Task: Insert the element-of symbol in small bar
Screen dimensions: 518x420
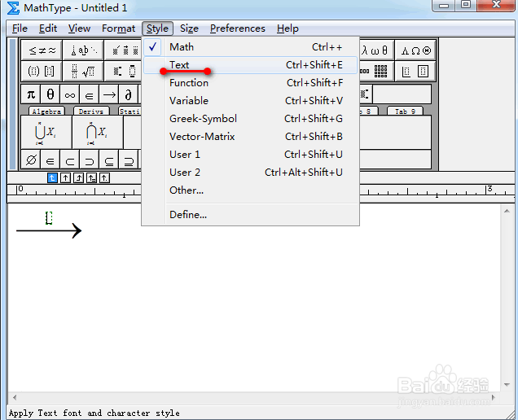Action: (x=90, y=94)
